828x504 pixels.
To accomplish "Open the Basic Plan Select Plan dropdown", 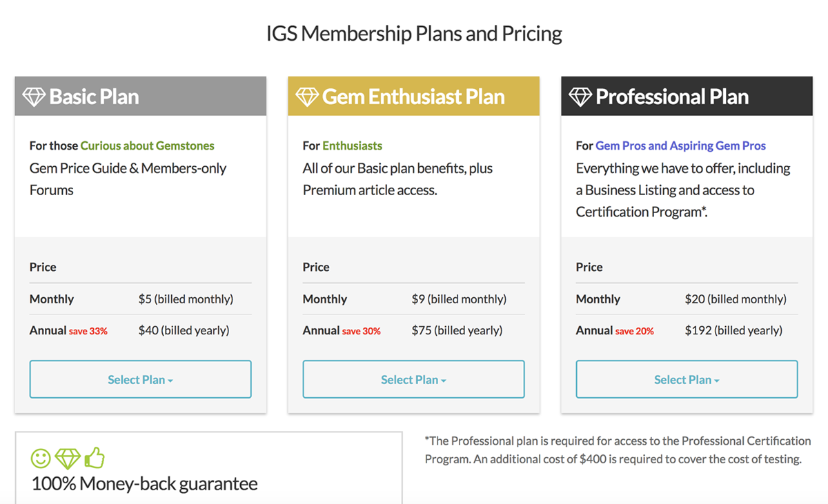I will click(x=140, y=379).
